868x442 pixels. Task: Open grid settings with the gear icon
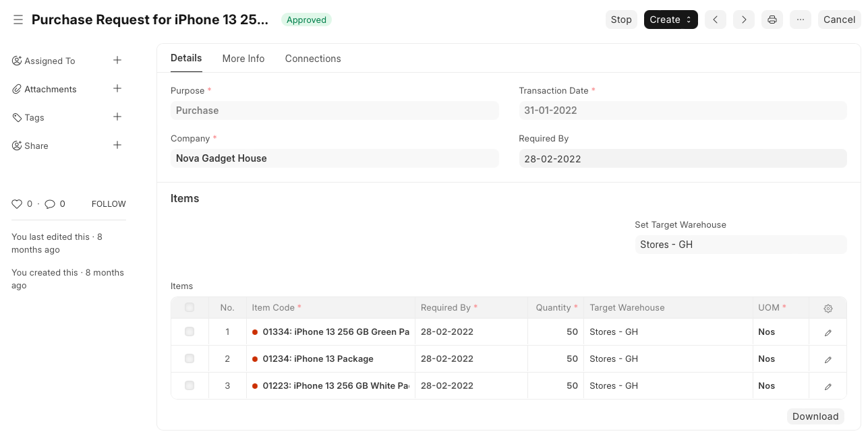coord(828,308)
